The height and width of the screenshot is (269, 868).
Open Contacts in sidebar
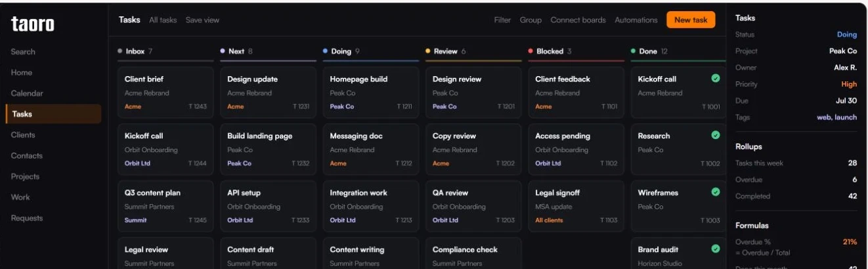[26, 155]
